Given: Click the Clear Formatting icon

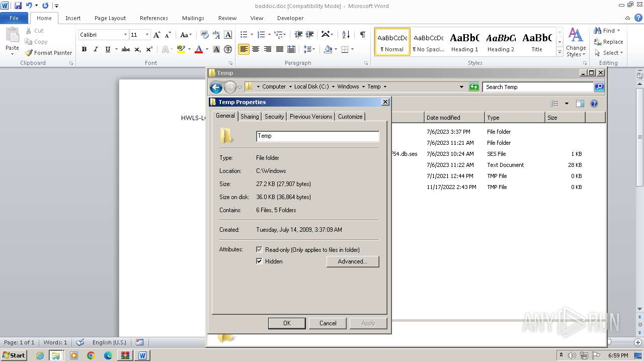Looking at the screenshot, I should tap(204, 35).
